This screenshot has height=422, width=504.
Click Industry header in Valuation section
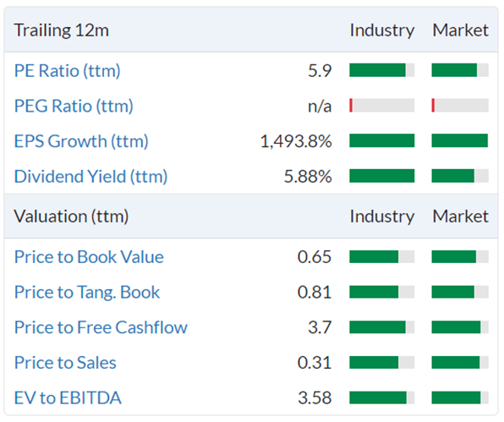click(382, 216)
